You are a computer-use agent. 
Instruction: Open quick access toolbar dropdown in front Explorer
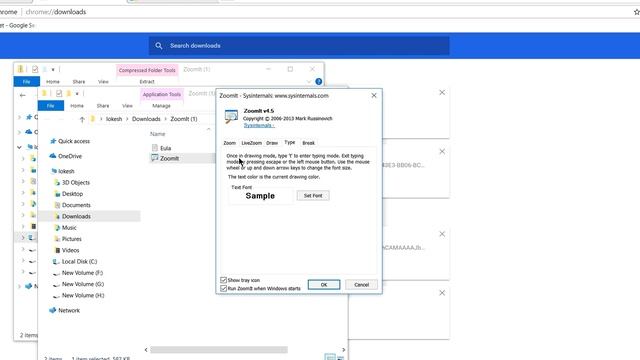tap(77, 94)
